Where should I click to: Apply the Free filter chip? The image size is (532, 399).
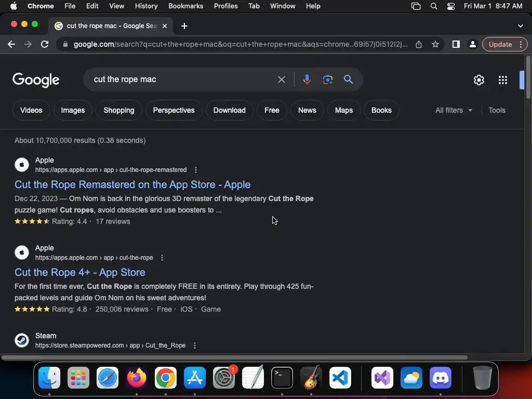click(x=272, y=110)
